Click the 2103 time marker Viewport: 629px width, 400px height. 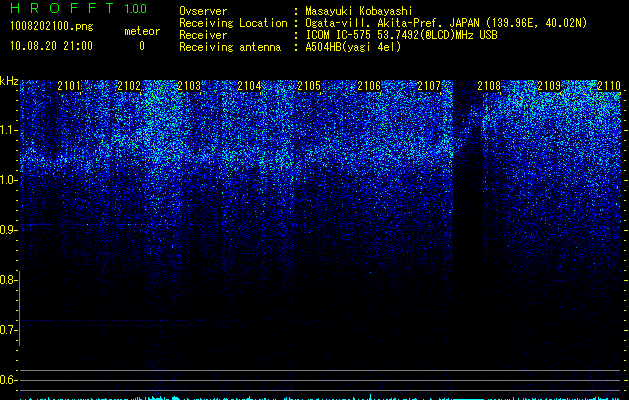click(189, 86)
